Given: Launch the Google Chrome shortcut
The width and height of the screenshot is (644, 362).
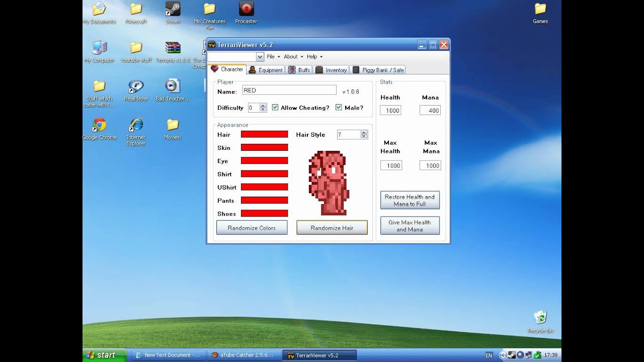Looking at the screenshot, I should coord(99,129).
